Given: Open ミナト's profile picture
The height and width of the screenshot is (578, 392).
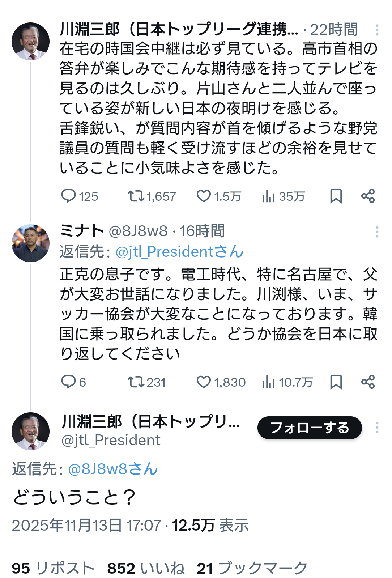Looking at the screenshot, I should coord(30,243).
